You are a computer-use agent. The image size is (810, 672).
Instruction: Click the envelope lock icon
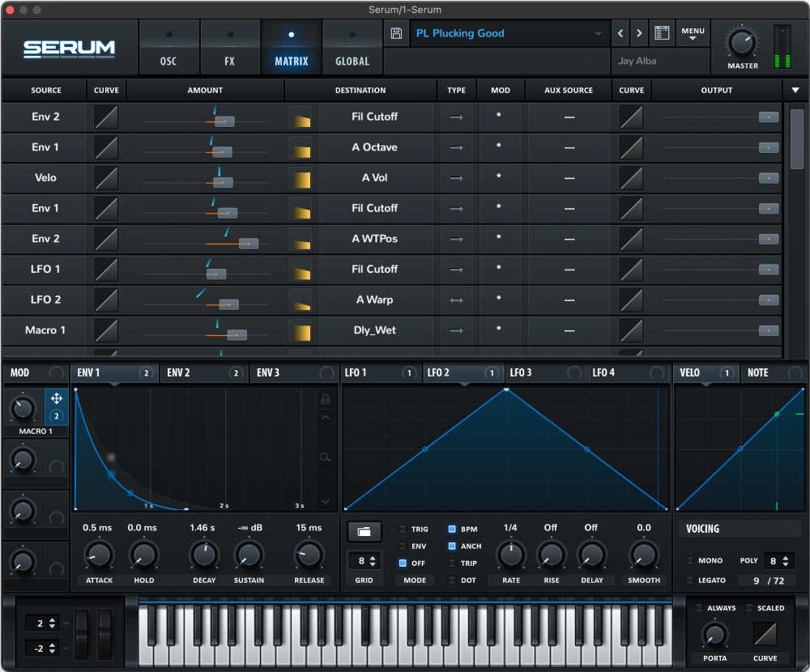click(x=325, y=399)
